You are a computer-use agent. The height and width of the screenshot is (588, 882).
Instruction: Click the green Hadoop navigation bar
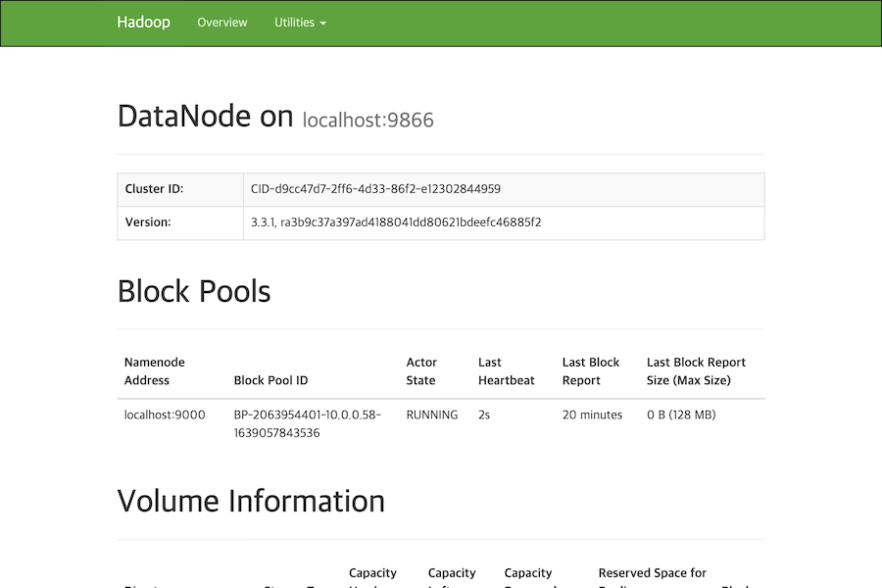588,23
